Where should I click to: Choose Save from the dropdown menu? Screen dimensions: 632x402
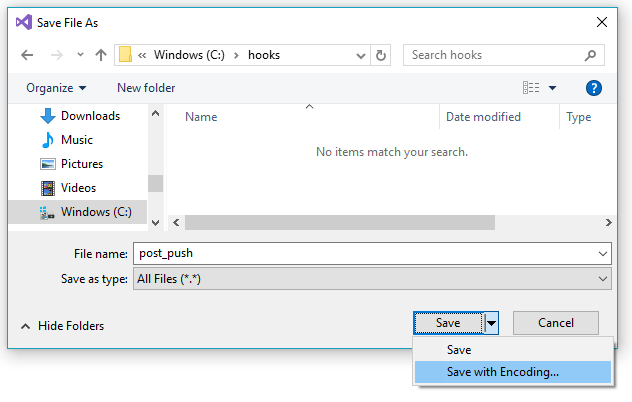[x=459, y=350]
